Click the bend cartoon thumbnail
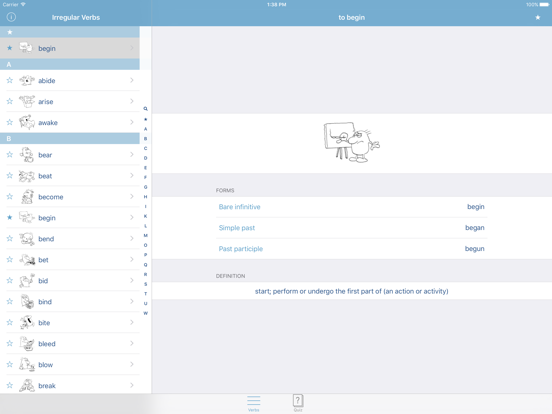The height and width of the screenshot is (414, 552). coord(27,239)
